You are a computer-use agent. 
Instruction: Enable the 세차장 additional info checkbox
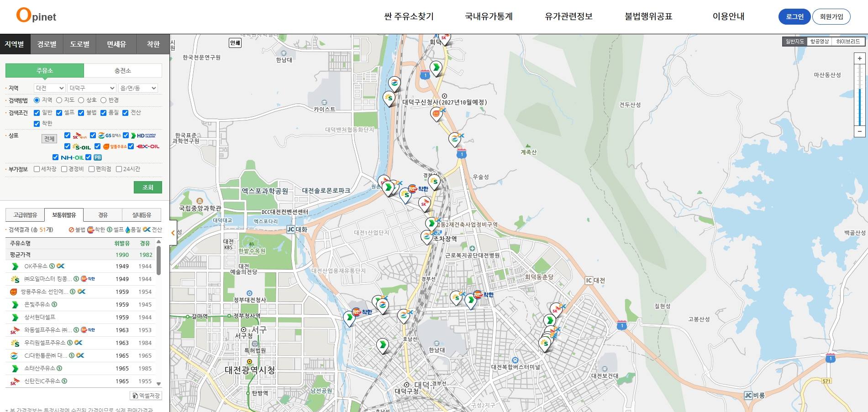[x=37, y=169]
